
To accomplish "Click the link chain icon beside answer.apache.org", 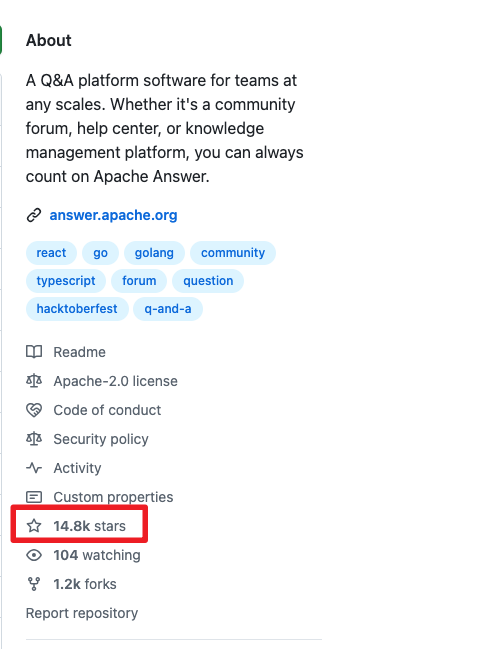I will click(x=34, y=215).
